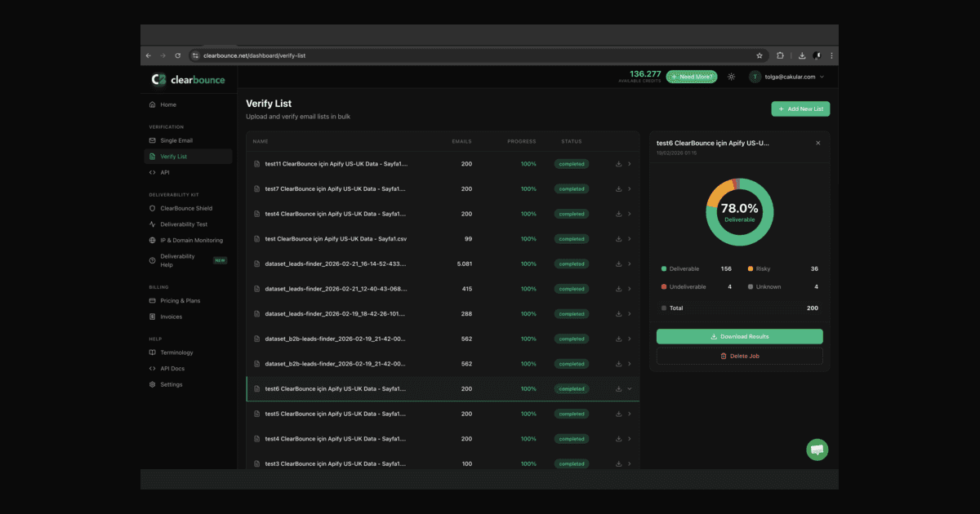The width and height of the screenshot is (980, 514).
Task: Expand the 5.081-email dataset row chevron
Action: tap(630, 264)
